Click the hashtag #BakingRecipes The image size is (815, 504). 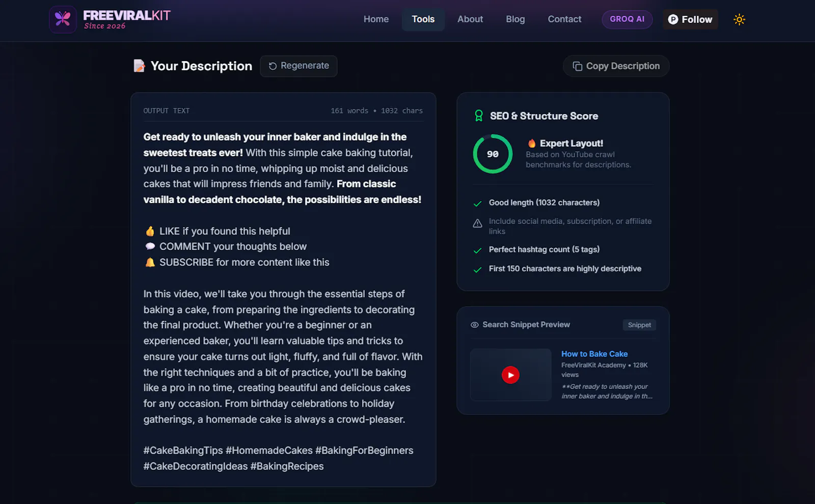point(287,466)
